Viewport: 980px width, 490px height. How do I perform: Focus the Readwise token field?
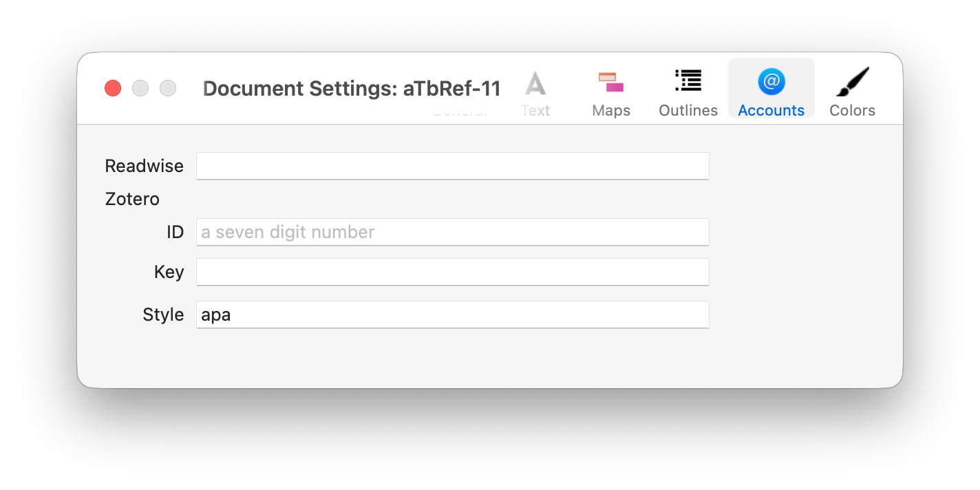point(452,166)
